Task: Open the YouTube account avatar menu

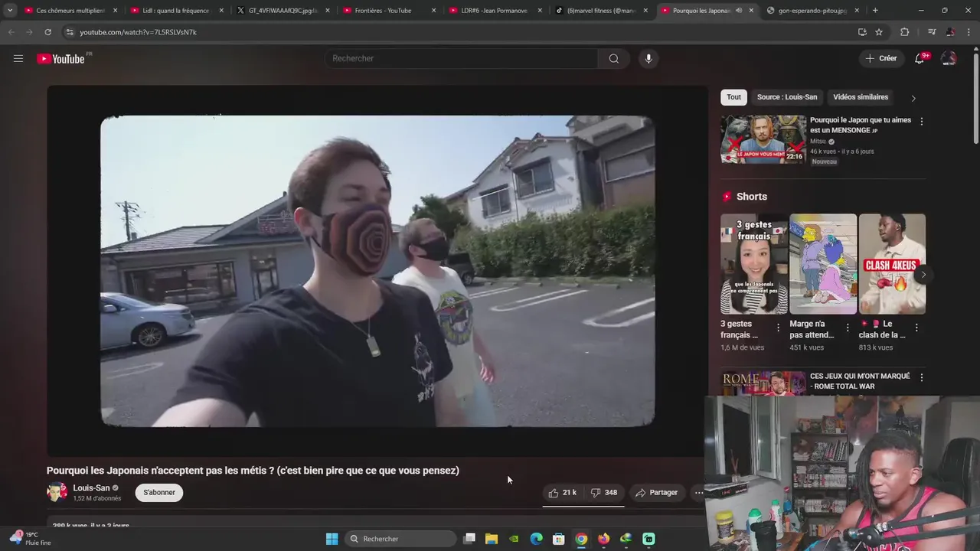Action: point(949,58)
